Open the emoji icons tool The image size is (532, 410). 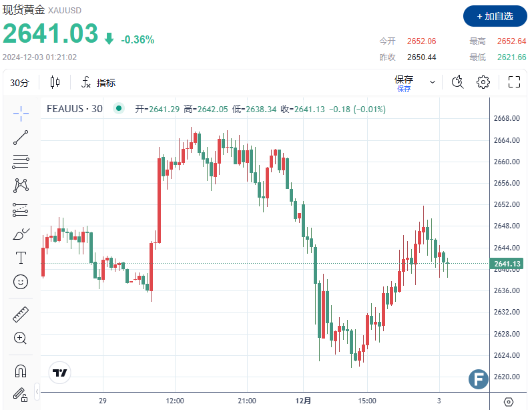tap(21, 282)
